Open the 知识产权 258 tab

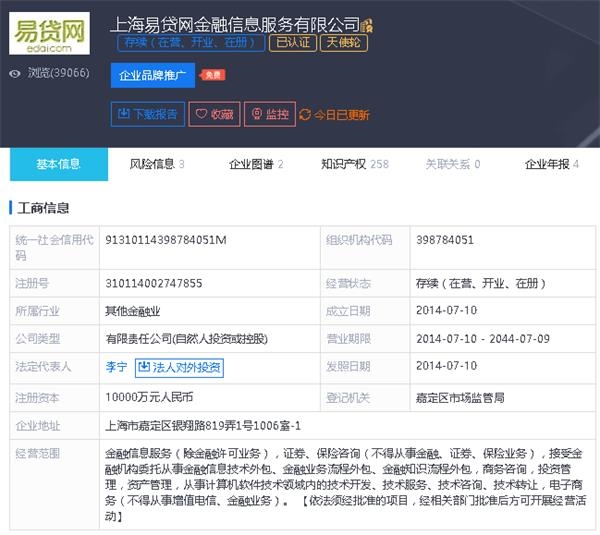[355, 164]
